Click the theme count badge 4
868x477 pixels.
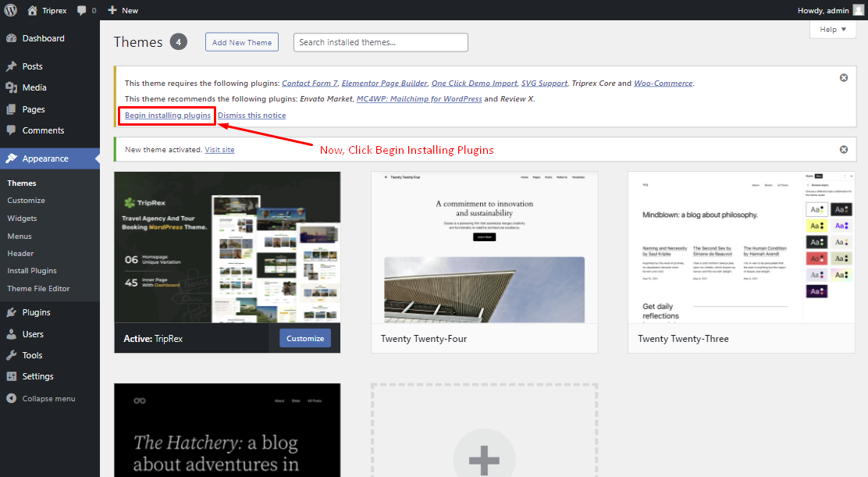click(178, 41)
